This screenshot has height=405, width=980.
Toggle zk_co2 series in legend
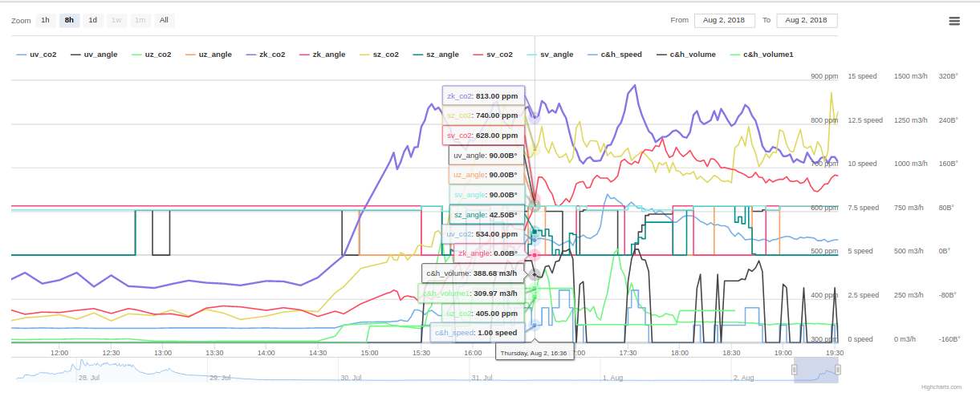click(266, 55)
